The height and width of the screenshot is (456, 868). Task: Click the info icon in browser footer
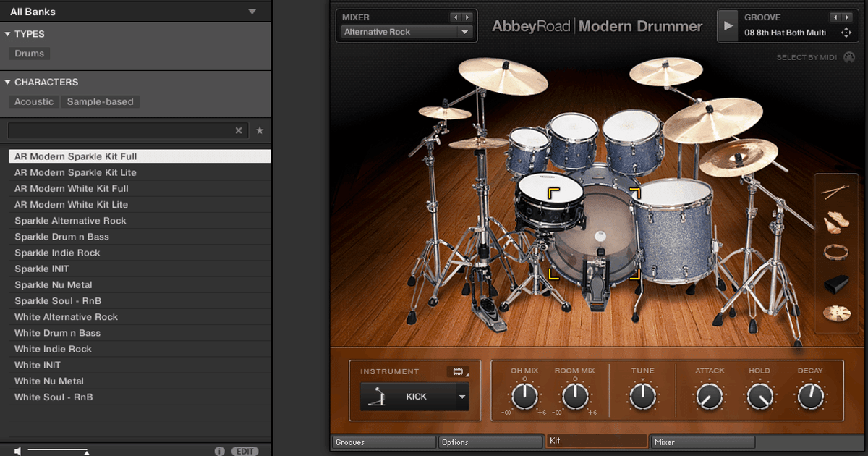(220, 451)
